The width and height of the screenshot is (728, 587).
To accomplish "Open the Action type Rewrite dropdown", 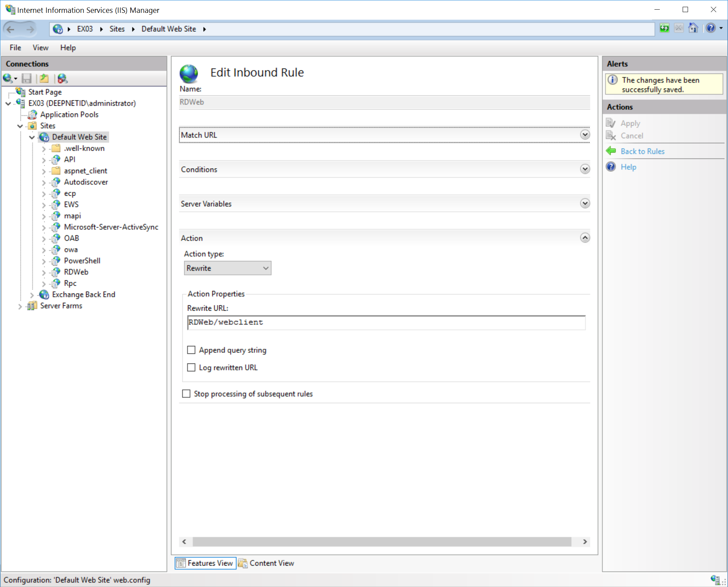I will point(227,268).
